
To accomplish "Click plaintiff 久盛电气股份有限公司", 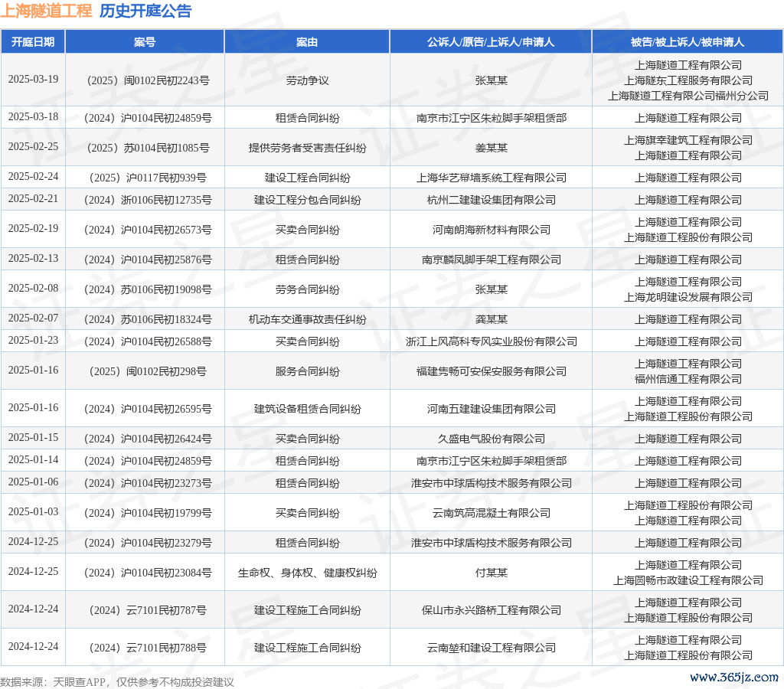I will pos(491,439).
